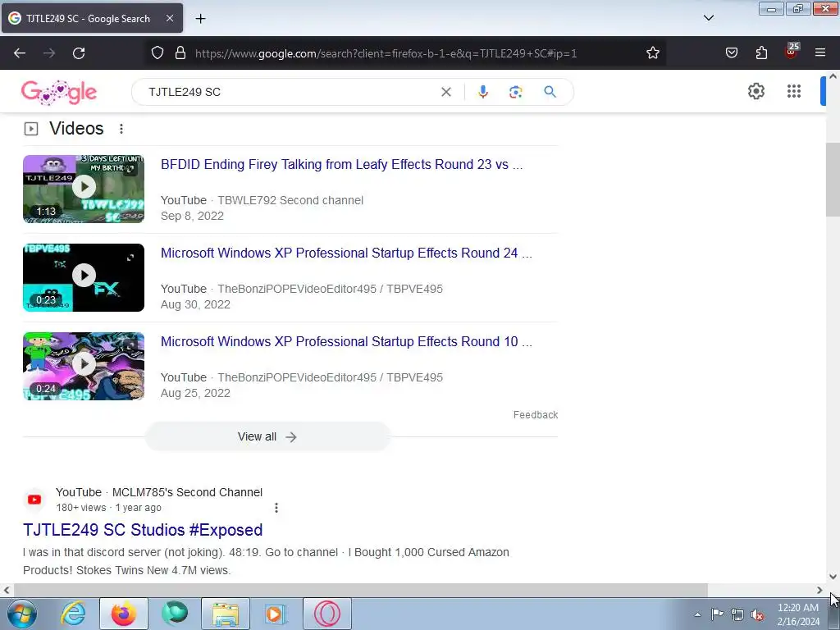
Task: Close the TJTLE249 SC Google Search tab
Action: coord(169,18)
